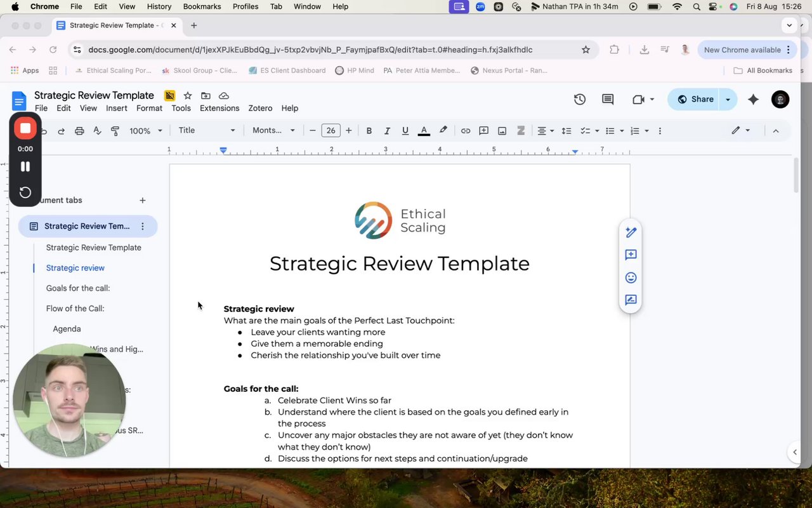Viewport: 812px width, 508px height.
Task: Check the cloud document status icon
Action: tap(224, 96)
